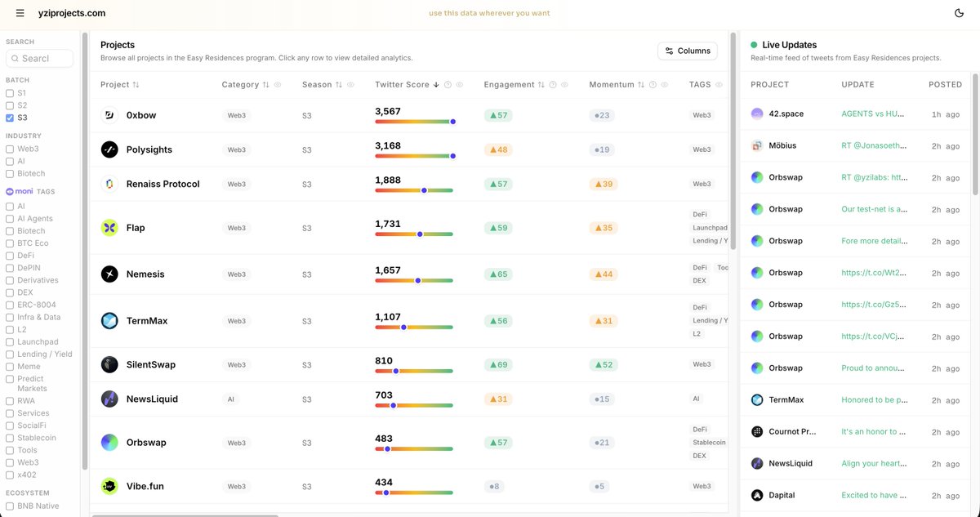The height and width of the screenshot is (517, 980).
Task: Hide the Category column eye icon
Action: [278, 85]
